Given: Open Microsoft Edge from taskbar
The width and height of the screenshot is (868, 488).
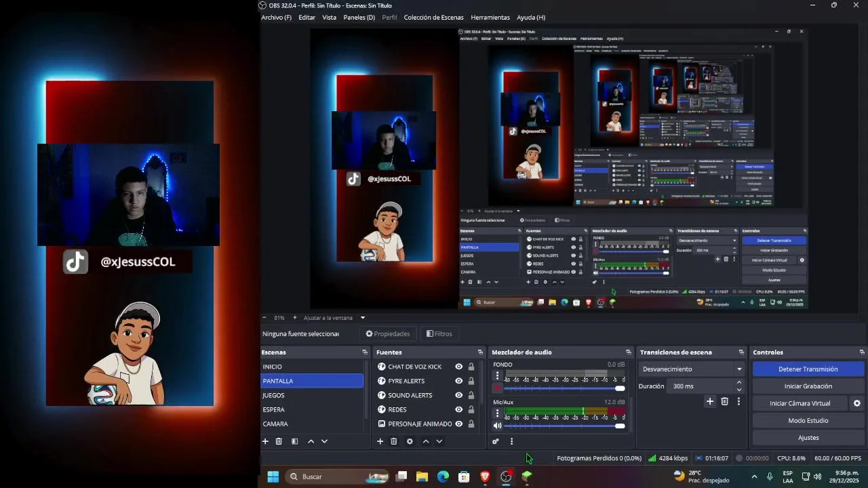Looking at the screenshot, I should [443, 476].
